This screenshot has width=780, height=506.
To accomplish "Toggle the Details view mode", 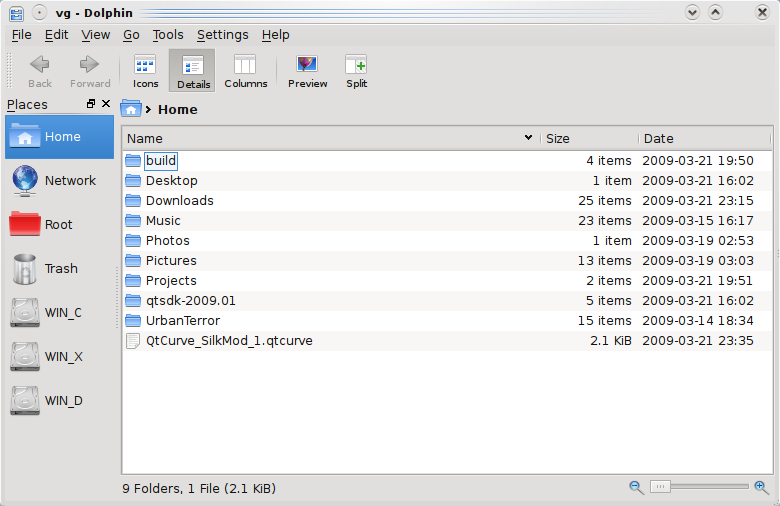I will tap(193, 71).
